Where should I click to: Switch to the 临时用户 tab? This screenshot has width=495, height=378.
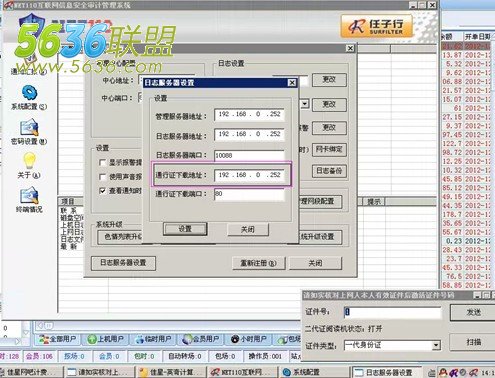pos(153,339)
